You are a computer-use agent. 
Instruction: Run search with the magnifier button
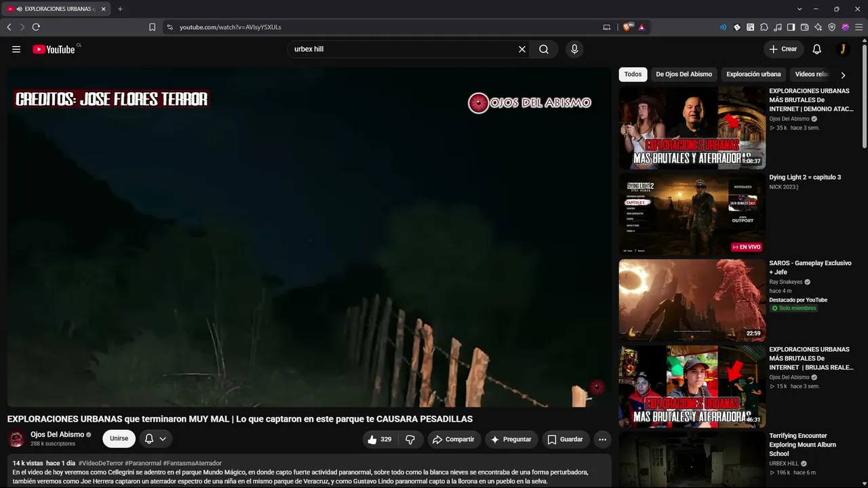click(544, 49)
